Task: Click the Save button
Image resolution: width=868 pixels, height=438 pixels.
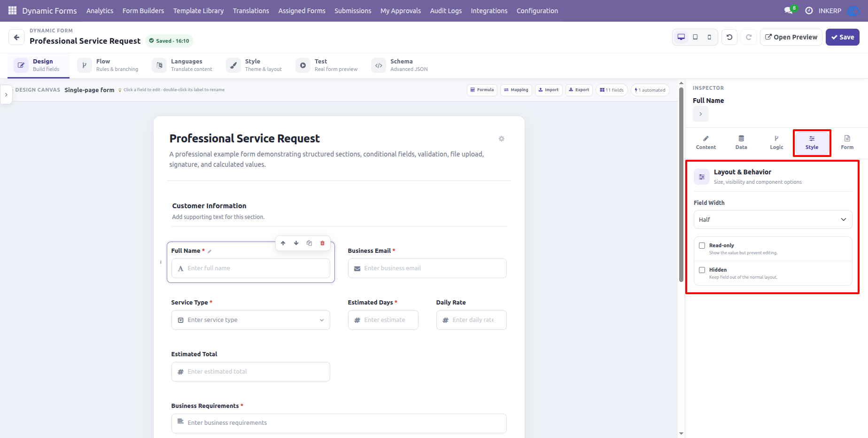Action: (842, 37)
